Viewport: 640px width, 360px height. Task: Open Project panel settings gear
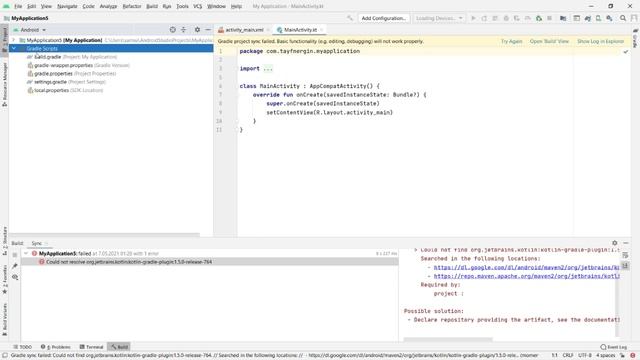[197, 30]
